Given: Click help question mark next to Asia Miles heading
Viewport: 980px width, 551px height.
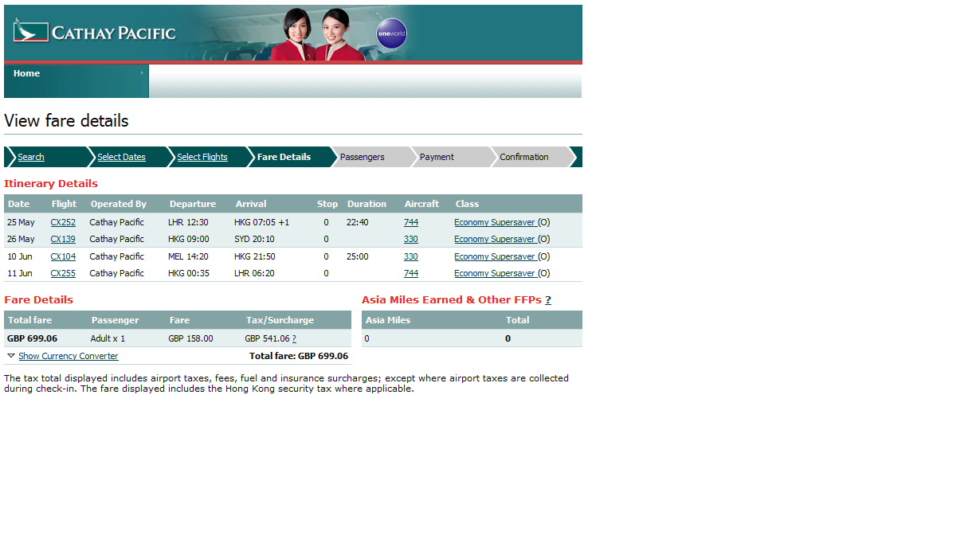Looking at the screenshot, I should (548, 300).
